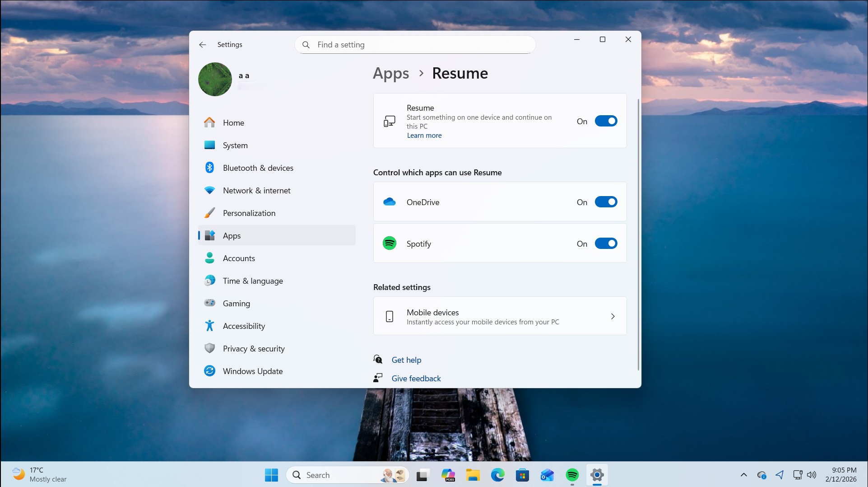This screenshot has height=487, width=868.
Task: Click the Get help headset icon
Action: [x=377, y=359]
